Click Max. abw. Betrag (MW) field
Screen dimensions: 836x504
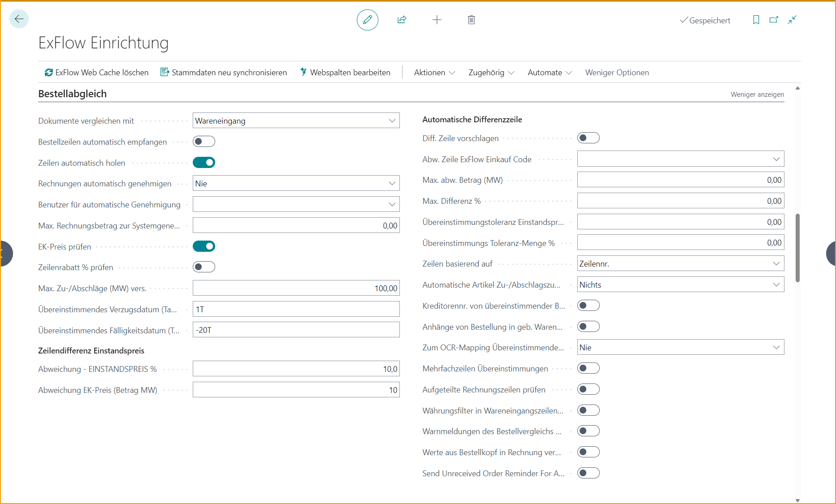680,180
